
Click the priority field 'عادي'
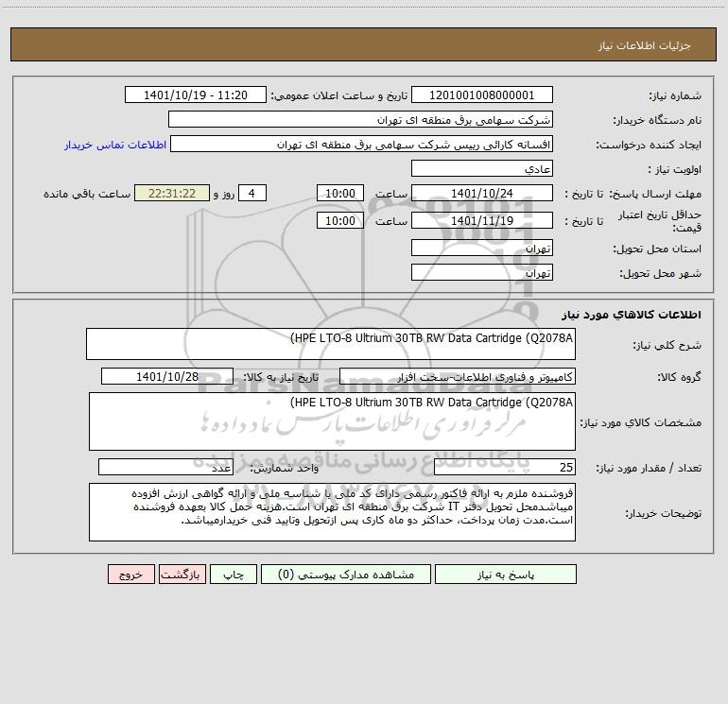tap(482, 168)
